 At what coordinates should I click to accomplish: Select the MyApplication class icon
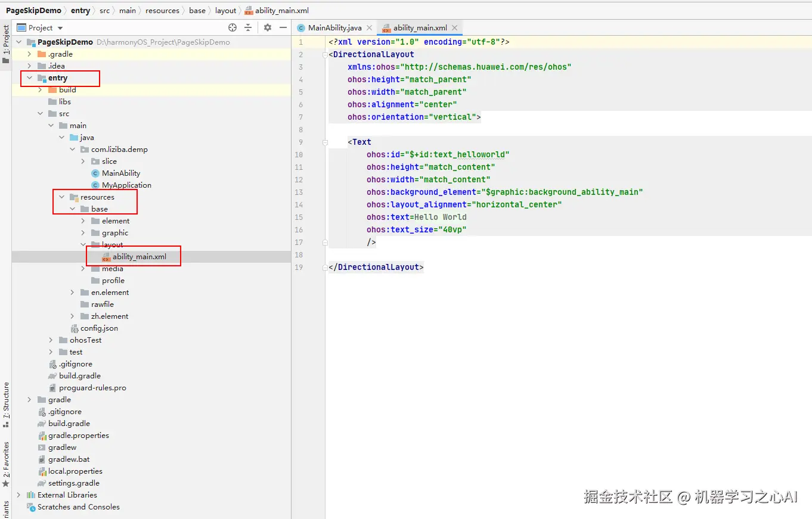(x=95, y=185)
